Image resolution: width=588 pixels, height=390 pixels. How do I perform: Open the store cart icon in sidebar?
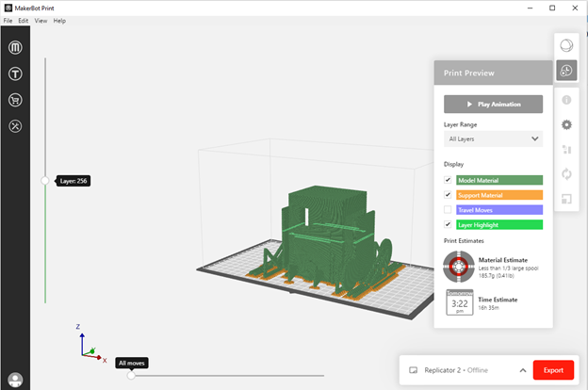click(x=15, y=100)
